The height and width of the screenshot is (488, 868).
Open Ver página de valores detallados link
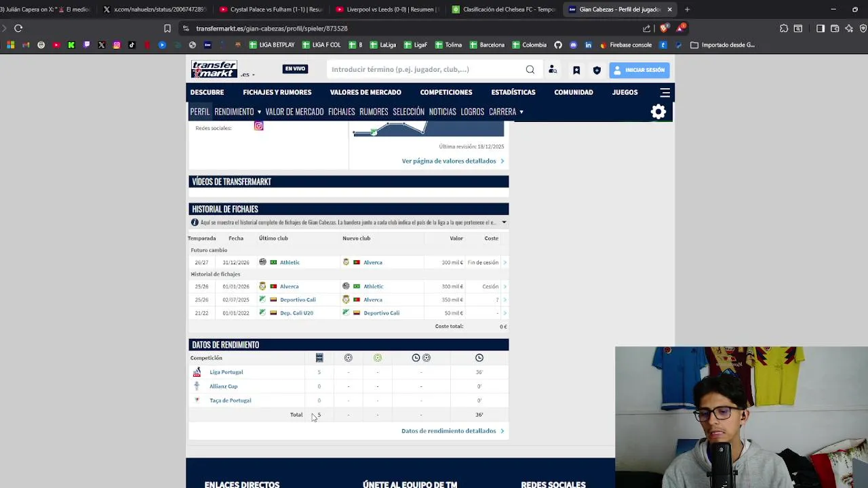click(x=453, y=161)
